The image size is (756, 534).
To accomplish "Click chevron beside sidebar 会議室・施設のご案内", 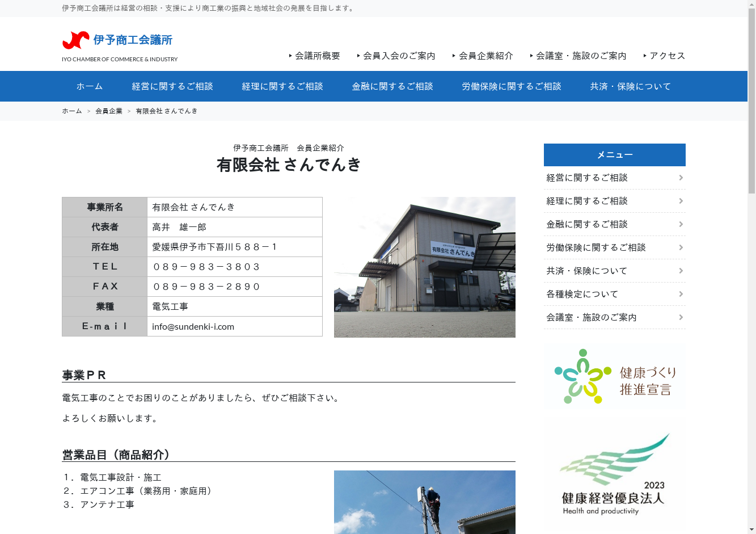I will (x=681, y=317).
